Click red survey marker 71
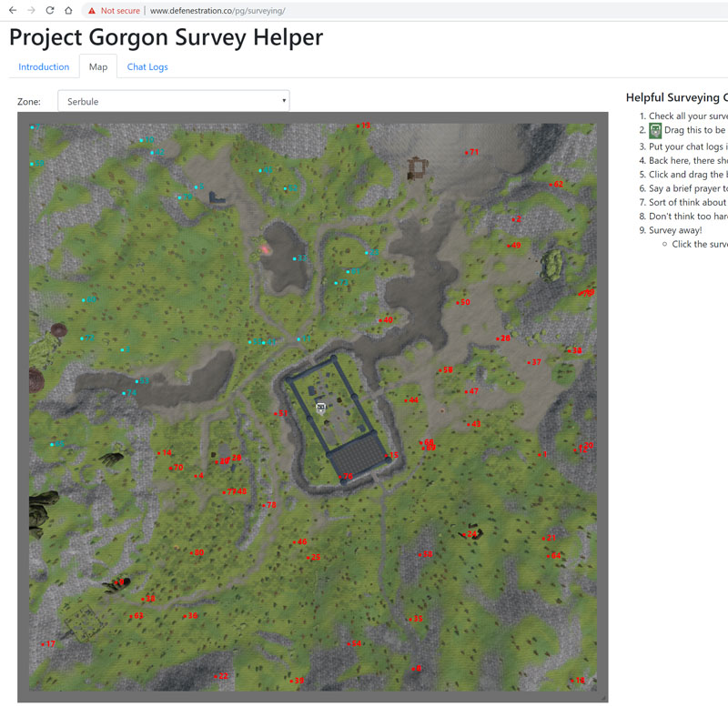 [471, 152]
